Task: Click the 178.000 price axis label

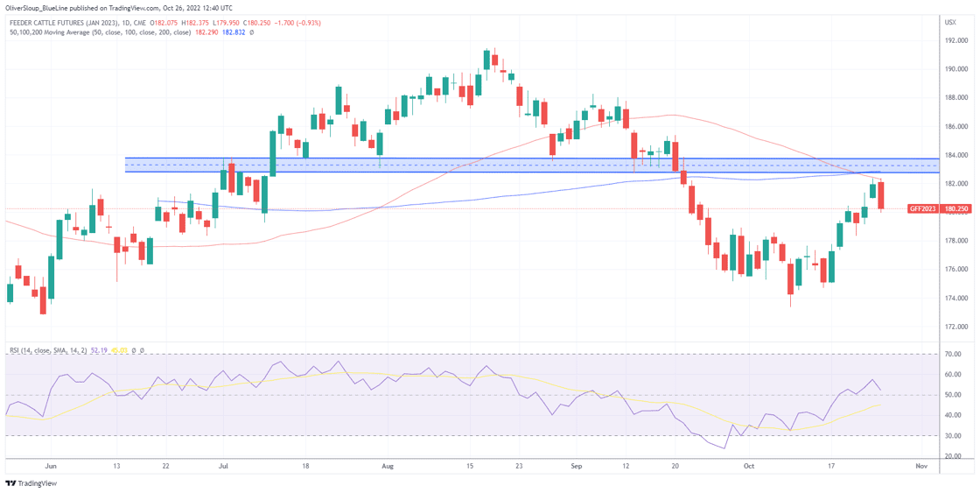Action: (x=955, y=241)
